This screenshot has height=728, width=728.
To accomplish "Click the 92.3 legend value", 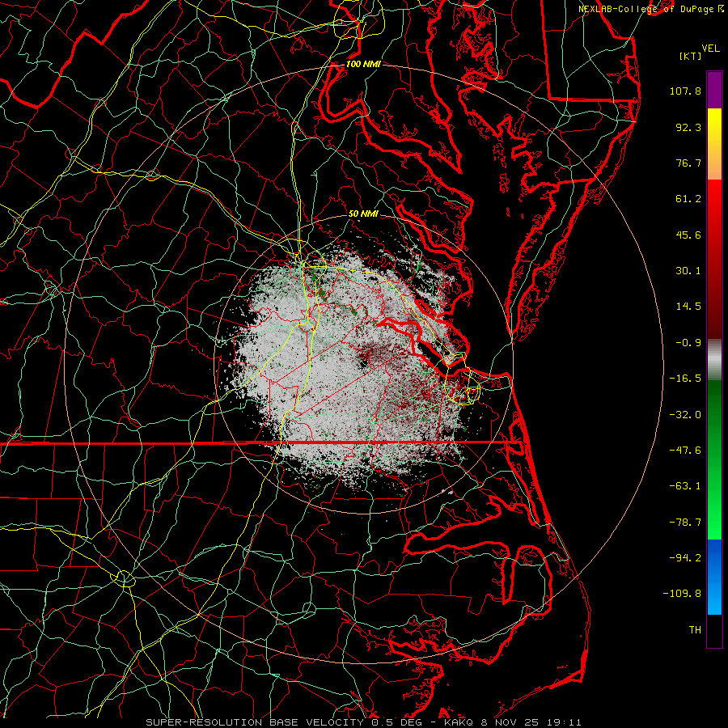I will (688, 127).
